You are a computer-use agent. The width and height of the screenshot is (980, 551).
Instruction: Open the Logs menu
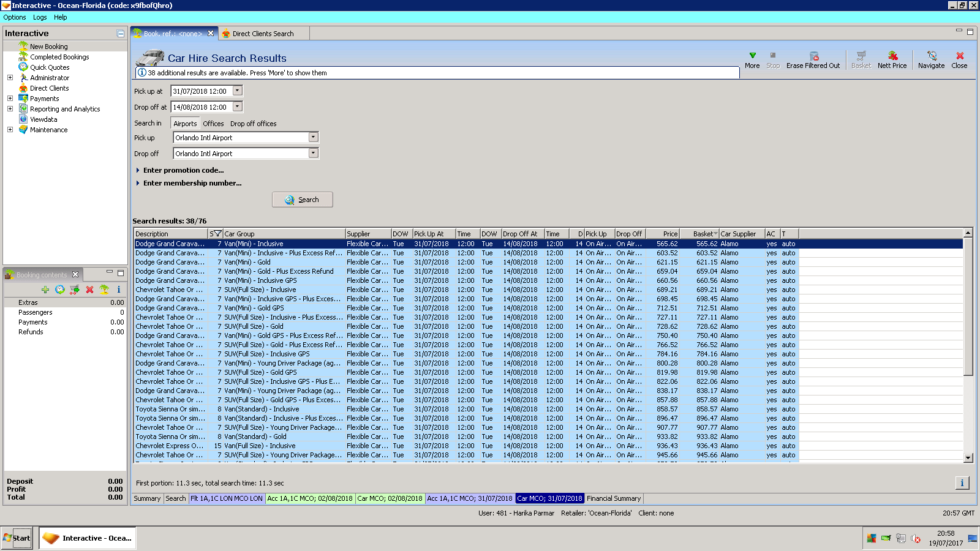(40, 17)
